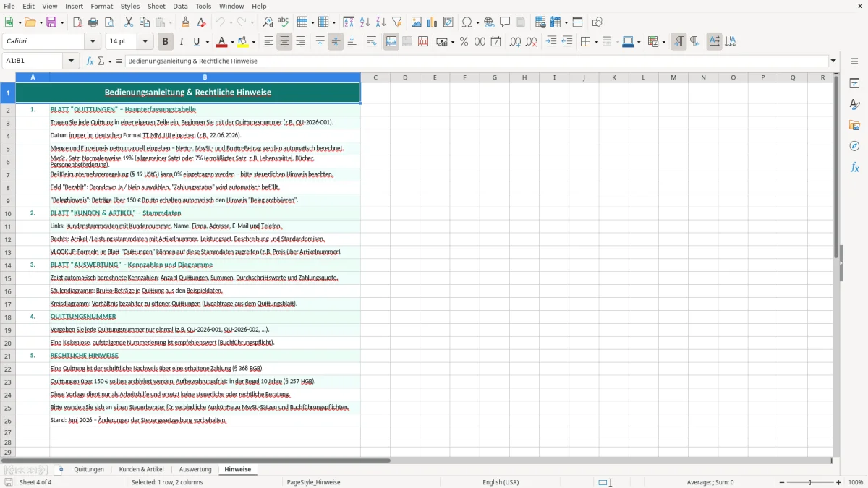
Task: Increase indent
Action: click(551, 42)
